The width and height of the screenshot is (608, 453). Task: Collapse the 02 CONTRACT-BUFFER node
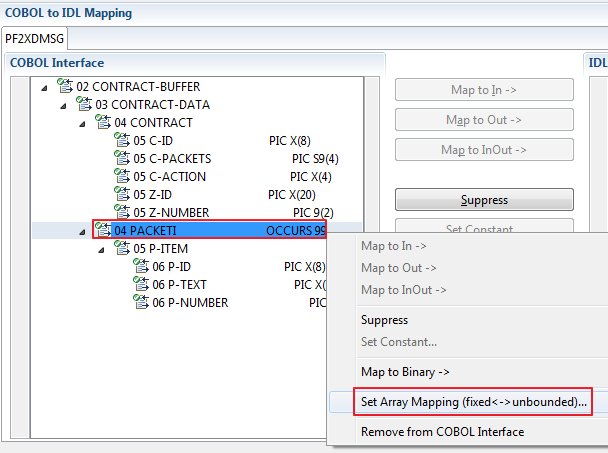[44, 88]
